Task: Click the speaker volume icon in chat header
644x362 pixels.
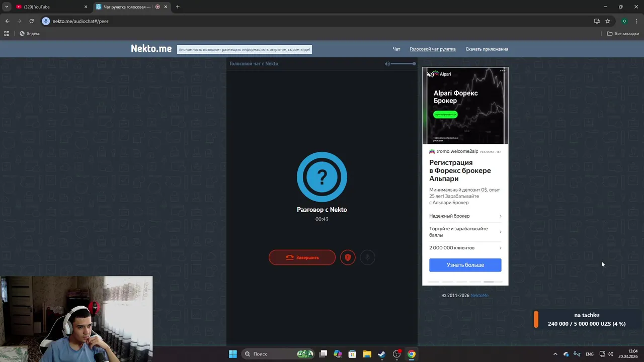Action: click(387, 64)
